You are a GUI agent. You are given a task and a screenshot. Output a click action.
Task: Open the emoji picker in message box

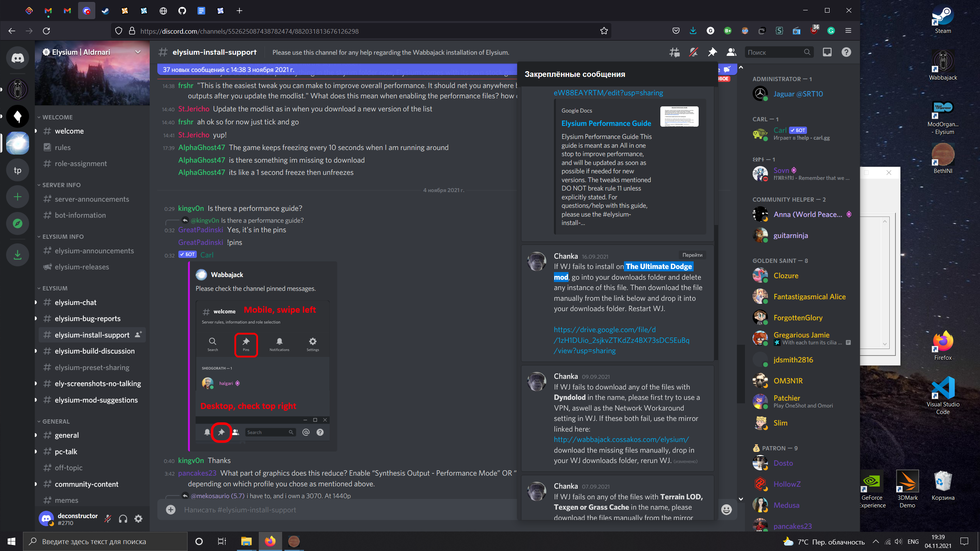(726, 510)
